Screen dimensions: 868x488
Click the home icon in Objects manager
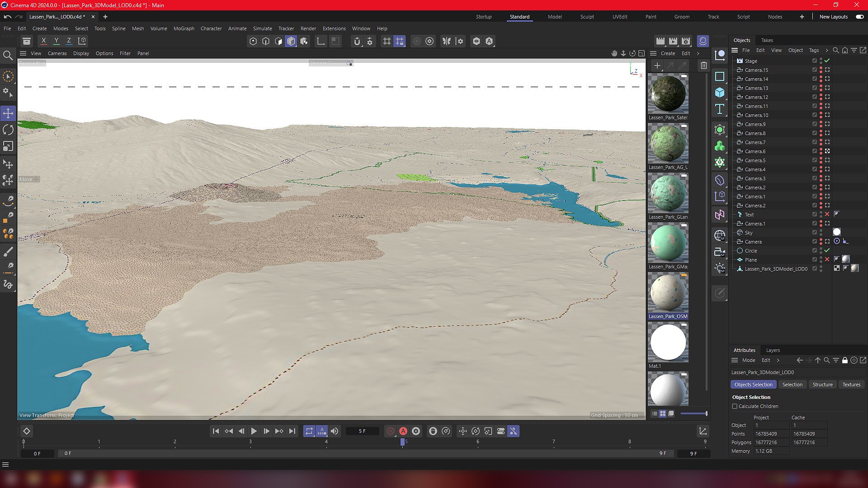pos(844,50)
